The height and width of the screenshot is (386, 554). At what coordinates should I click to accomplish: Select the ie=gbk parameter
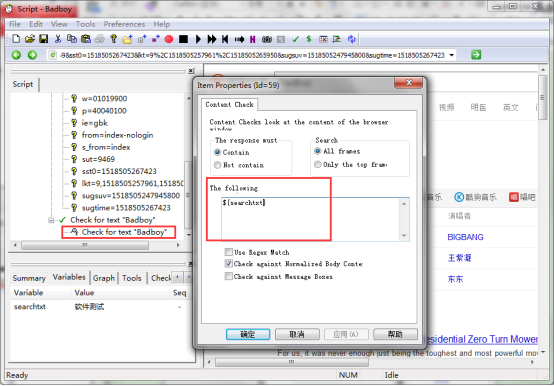coord(95,123)
